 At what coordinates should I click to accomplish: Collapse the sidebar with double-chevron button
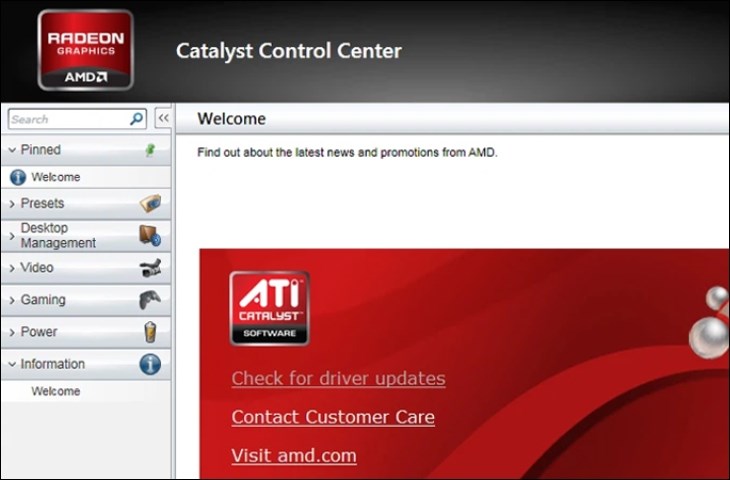[163, 119]
